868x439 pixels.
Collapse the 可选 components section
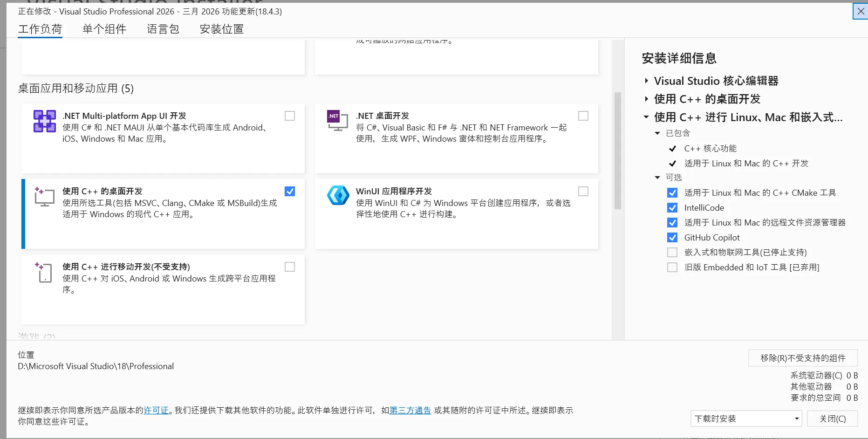coord(657,178)
